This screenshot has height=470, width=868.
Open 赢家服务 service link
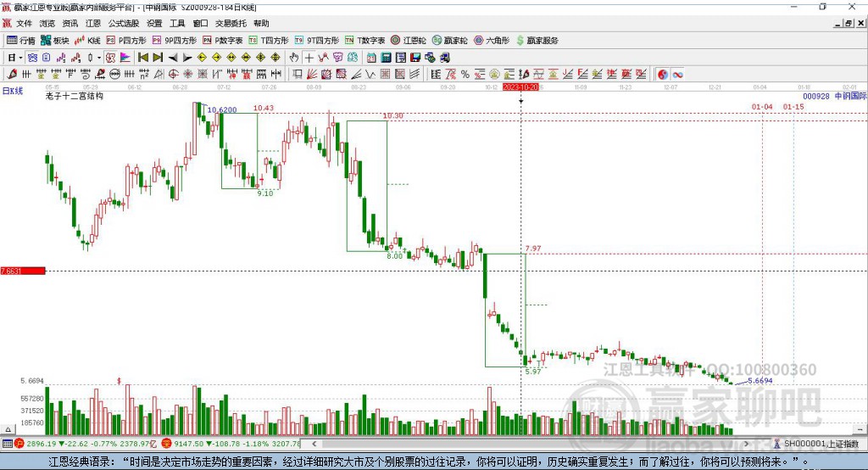pyautogui.click(x=537, y=41)
